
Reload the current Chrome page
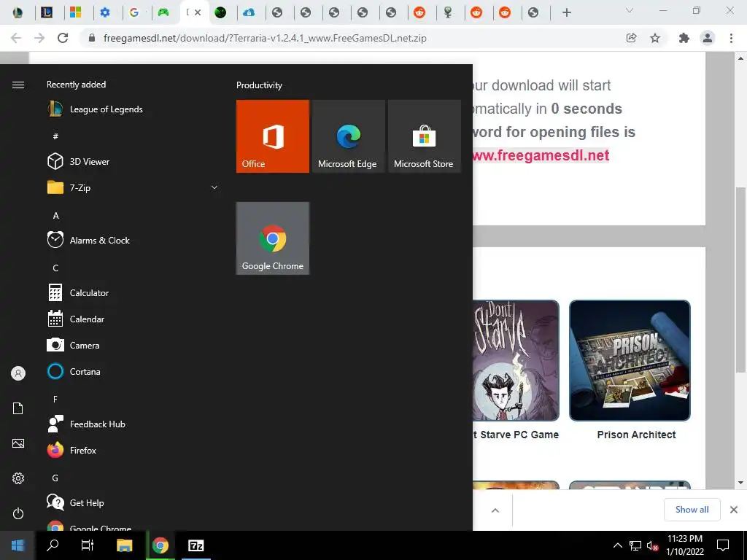tap(63, 38)
